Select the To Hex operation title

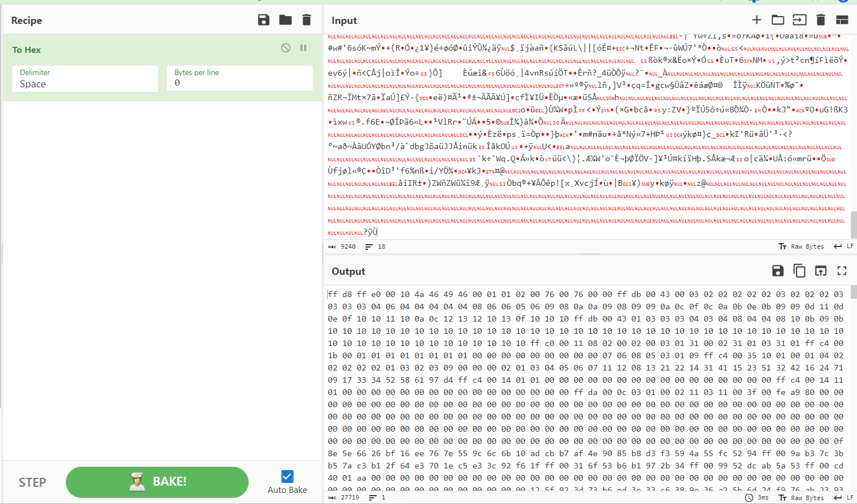tap(27, 50)
